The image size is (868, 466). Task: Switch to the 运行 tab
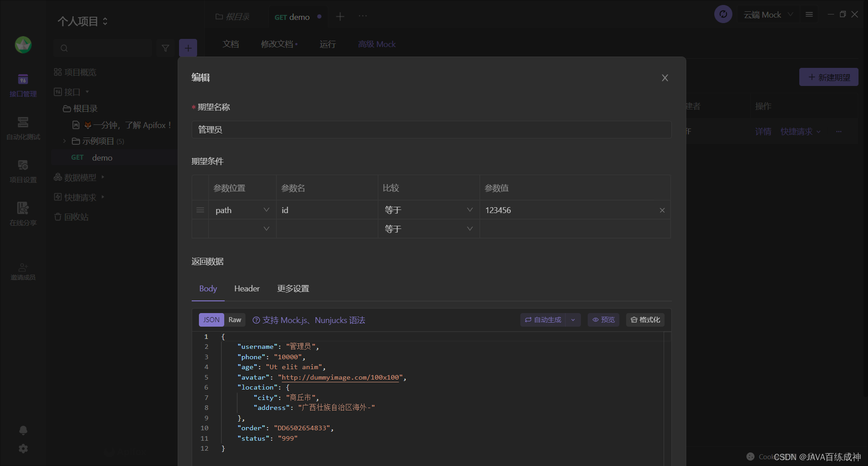click(328, 44)
